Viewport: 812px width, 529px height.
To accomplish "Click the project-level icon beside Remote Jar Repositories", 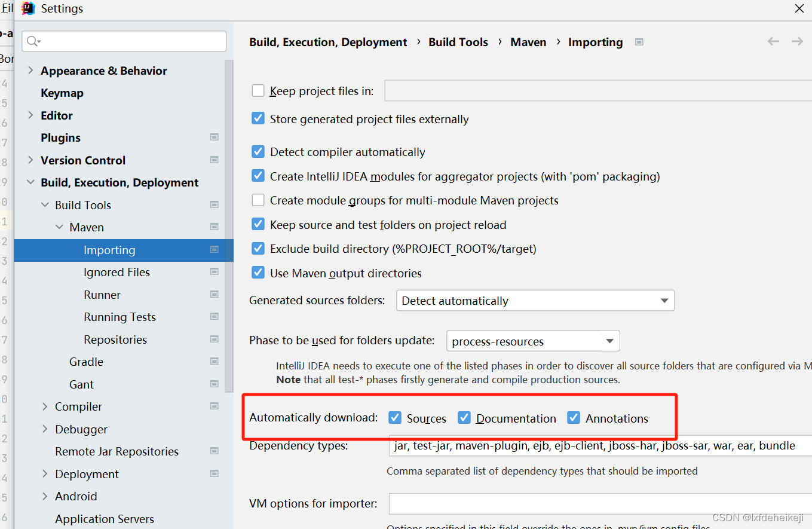I will 215,451.
